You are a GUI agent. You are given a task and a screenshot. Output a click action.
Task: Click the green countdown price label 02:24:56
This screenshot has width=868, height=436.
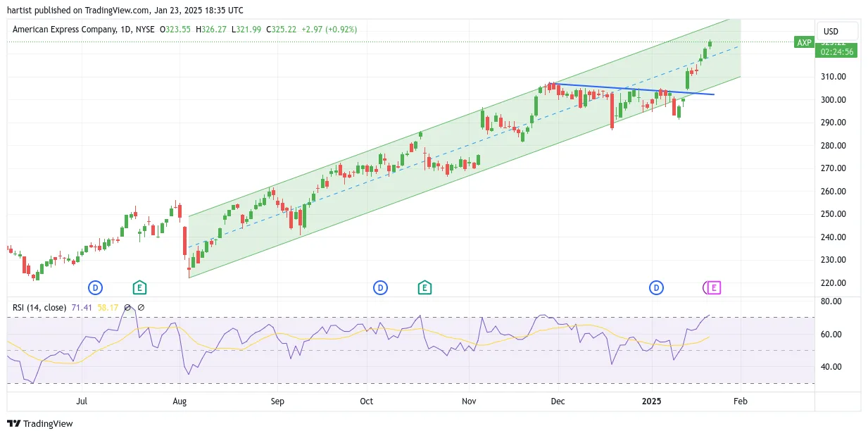(x=837, y=51)
